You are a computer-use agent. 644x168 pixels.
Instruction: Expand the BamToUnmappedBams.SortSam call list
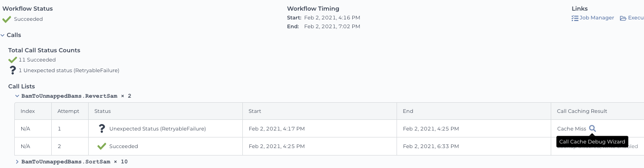(x=18, y=162)
